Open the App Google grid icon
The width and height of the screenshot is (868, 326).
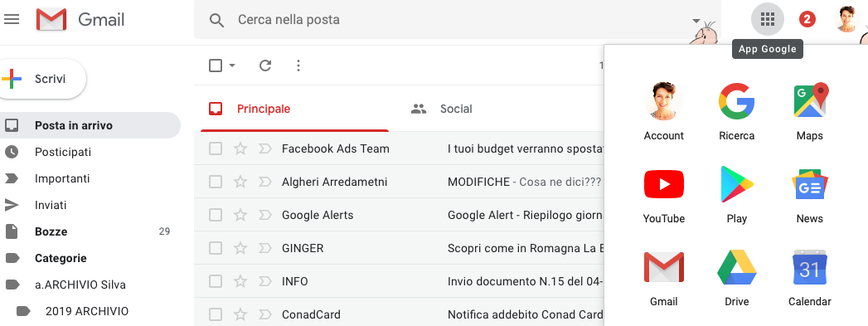(767, 19)
